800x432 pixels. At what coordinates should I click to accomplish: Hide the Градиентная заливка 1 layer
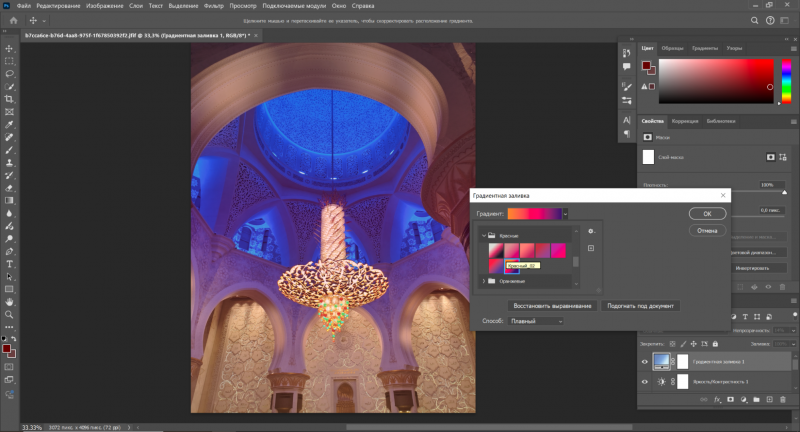(645, 361)
